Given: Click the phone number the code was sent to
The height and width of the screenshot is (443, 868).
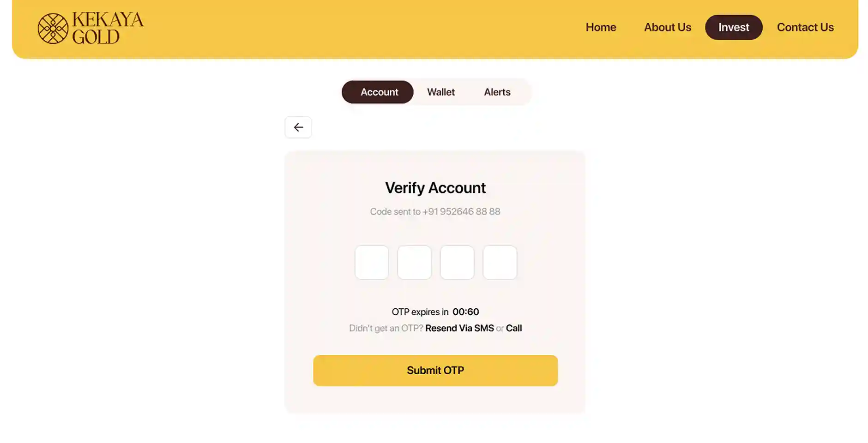Looking at the screenshot, I should click(461, 211).
